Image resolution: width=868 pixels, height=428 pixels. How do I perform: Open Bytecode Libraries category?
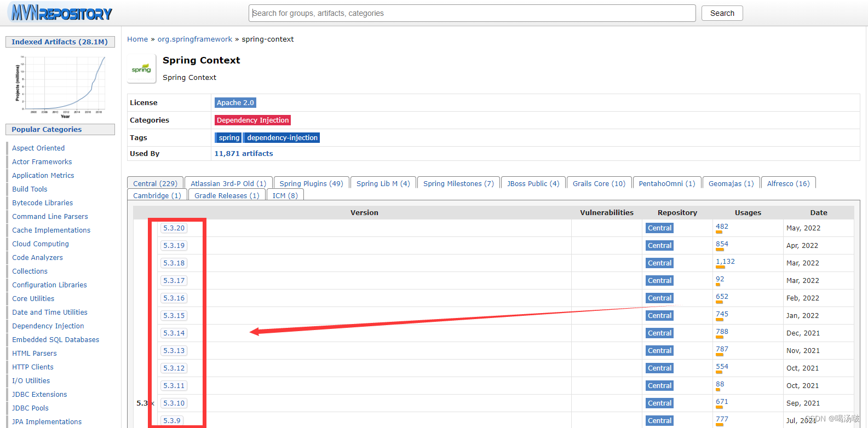coord(43,203)
